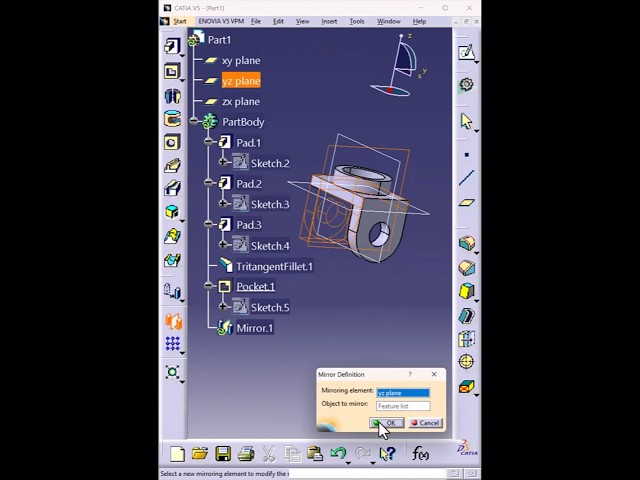640x480 pixels.
Task: Select the Plane tool in right toolbar
Action: [x=467, y=202]
